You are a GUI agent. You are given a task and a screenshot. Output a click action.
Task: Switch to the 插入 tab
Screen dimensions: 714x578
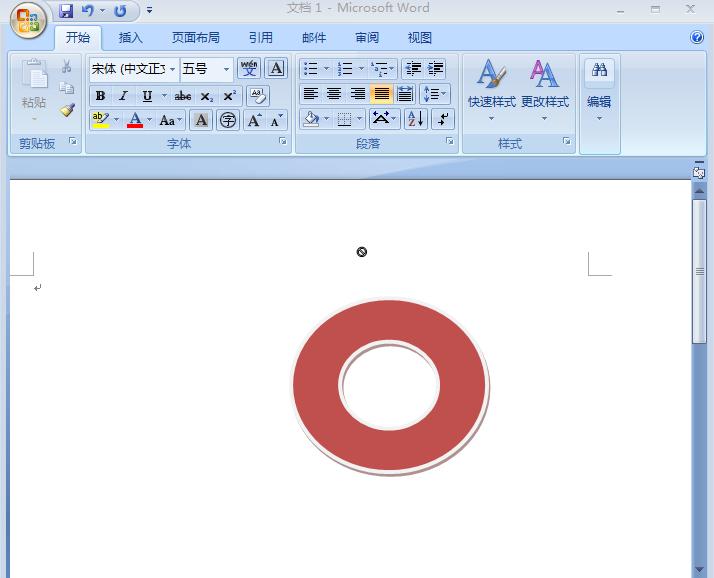coord(131,38)
